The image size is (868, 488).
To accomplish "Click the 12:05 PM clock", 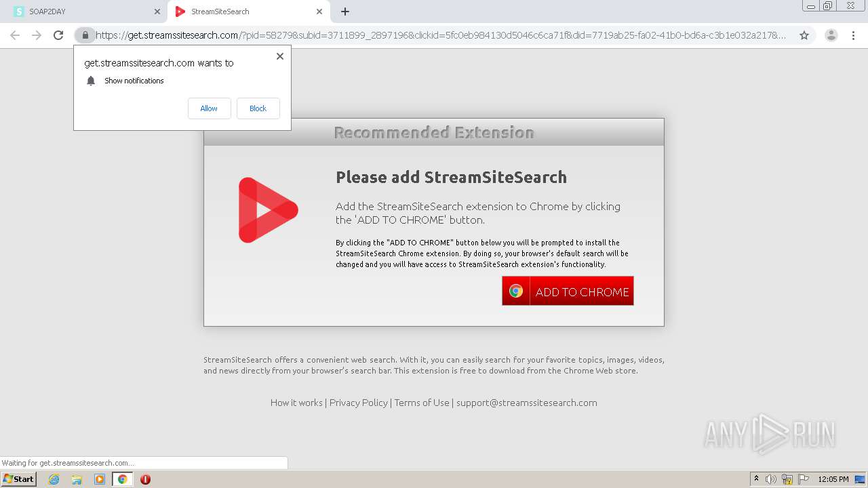I will click(x=833, y=479).
